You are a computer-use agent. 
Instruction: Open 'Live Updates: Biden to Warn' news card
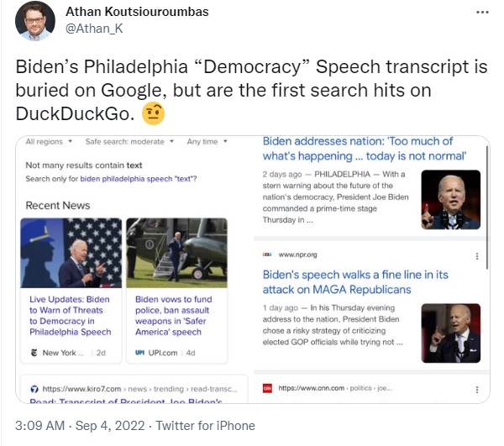coord(71,291)
